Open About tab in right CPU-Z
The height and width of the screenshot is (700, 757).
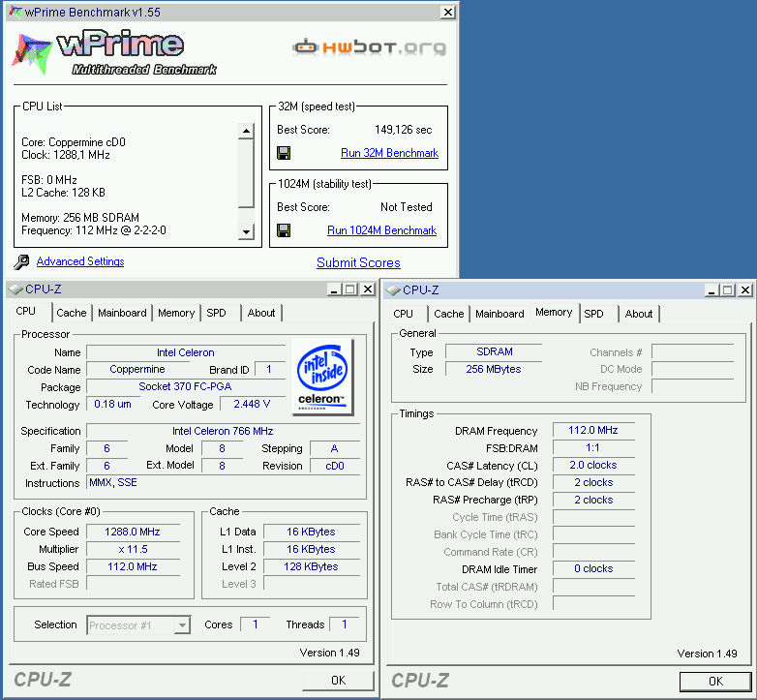(x=639, y=314)
